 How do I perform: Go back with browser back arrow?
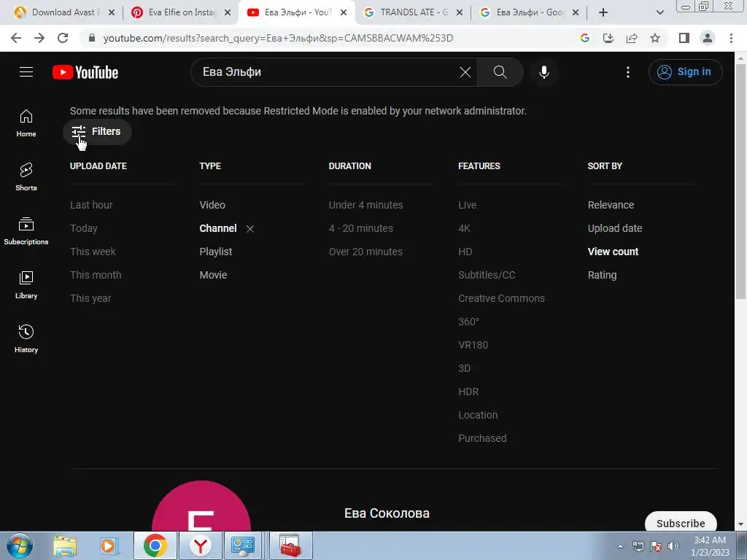point(16,38)
